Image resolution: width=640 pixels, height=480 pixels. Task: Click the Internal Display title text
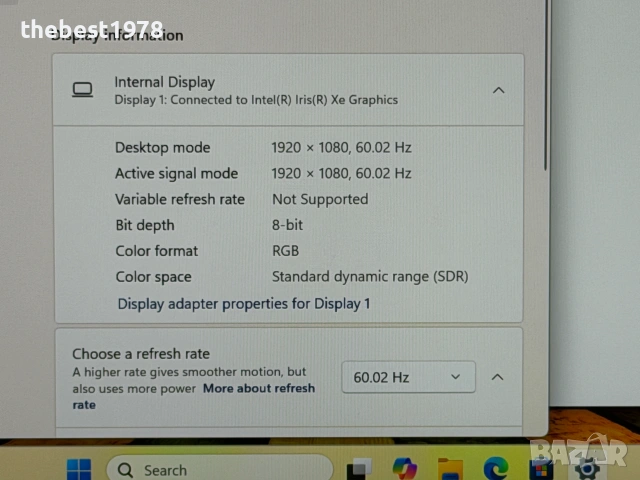(x=164, y=82)
